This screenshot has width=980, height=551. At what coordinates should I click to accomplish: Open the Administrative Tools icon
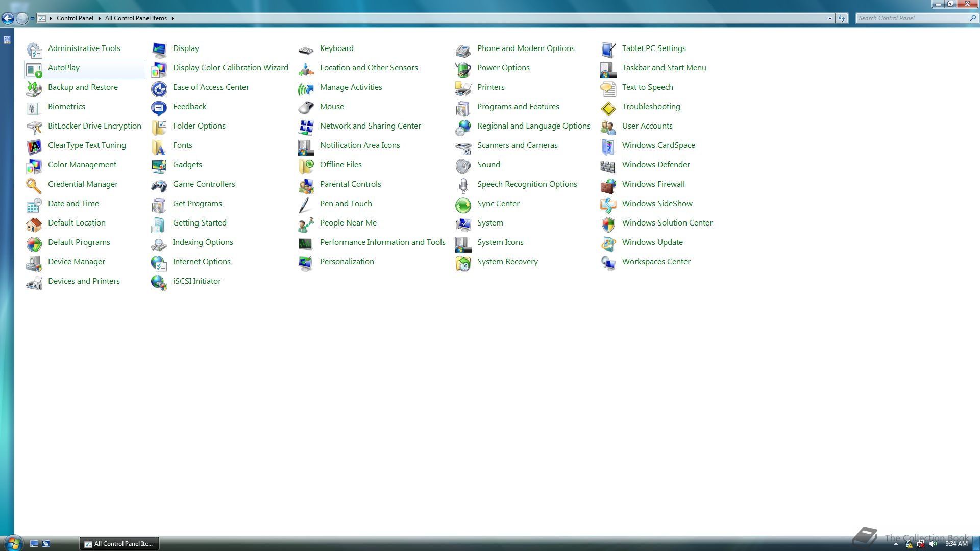(x=34, y=50)
